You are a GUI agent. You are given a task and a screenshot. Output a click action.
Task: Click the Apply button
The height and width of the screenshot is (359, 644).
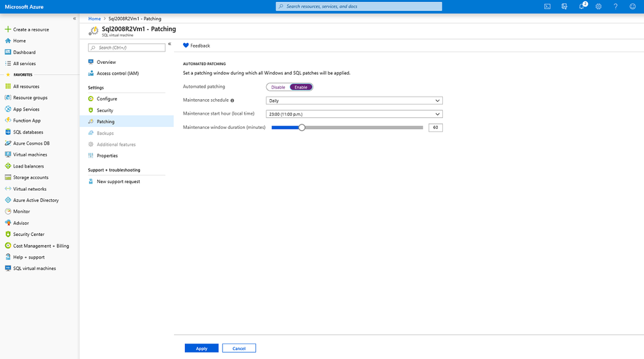[x=202, y=348]
